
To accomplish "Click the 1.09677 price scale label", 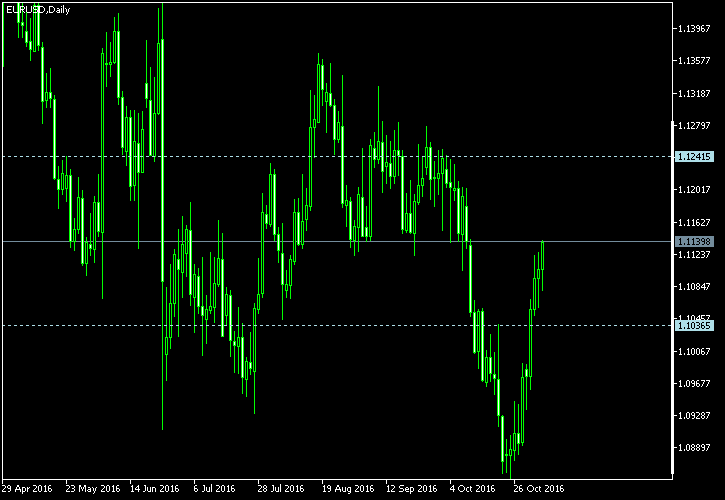I will point(694,383).
